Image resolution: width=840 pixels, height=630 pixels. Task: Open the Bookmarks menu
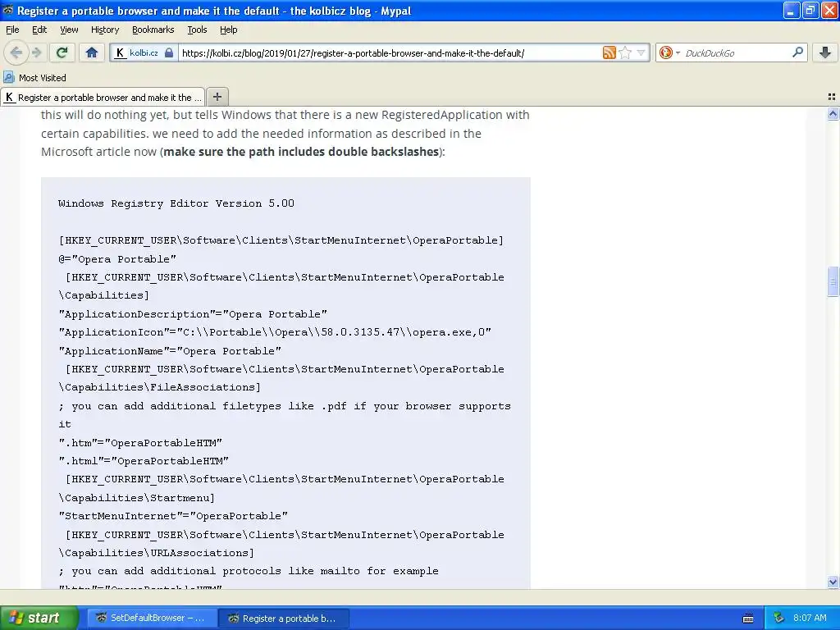click(153, 30)
